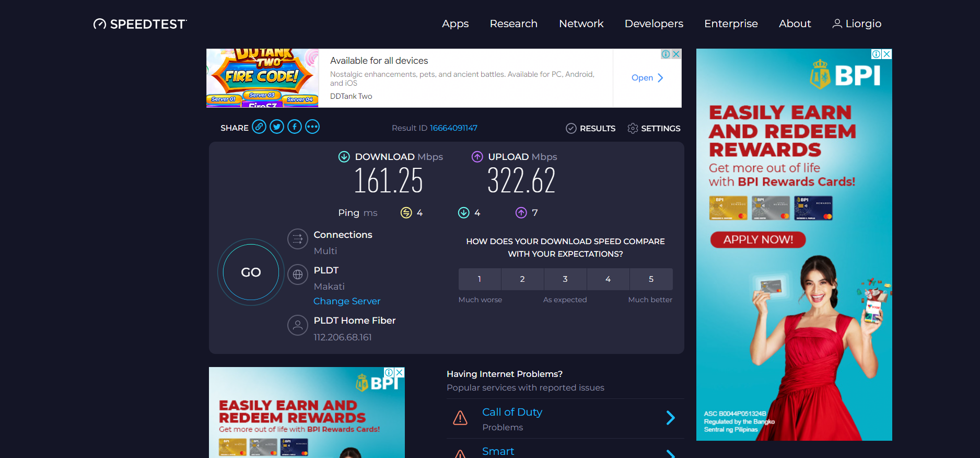Rate download speed as 4
This screenshot has height=458, width=980.
coord(608,279)
